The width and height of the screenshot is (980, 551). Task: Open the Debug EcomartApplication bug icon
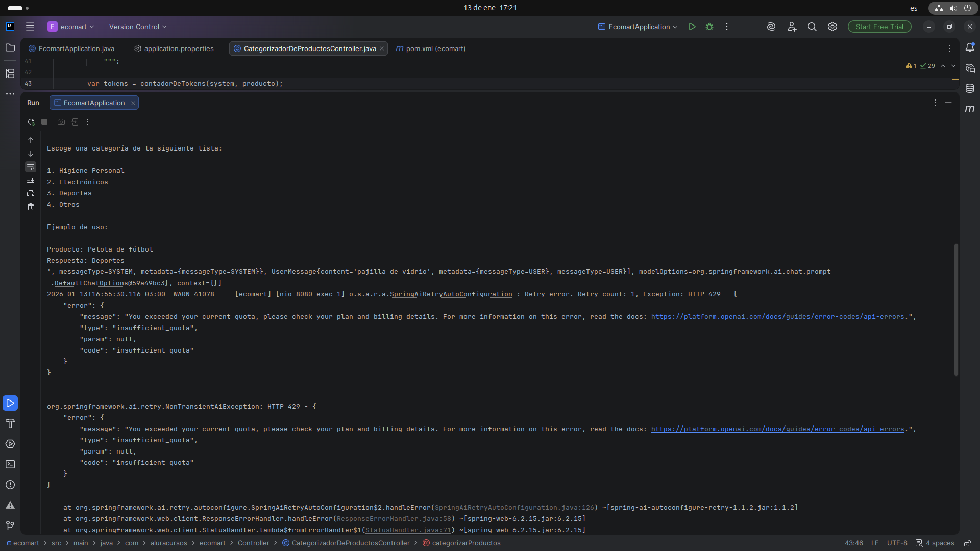[x=709, y=27]
